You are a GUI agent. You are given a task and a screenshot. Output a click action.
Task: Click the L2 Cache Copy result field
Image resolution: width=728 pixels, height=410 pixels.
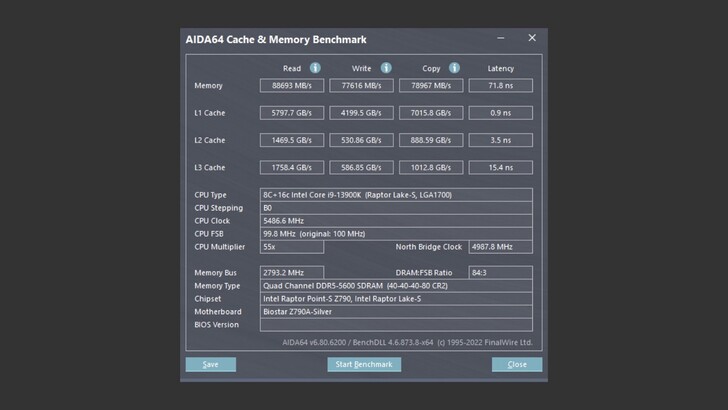click(431, 140)
